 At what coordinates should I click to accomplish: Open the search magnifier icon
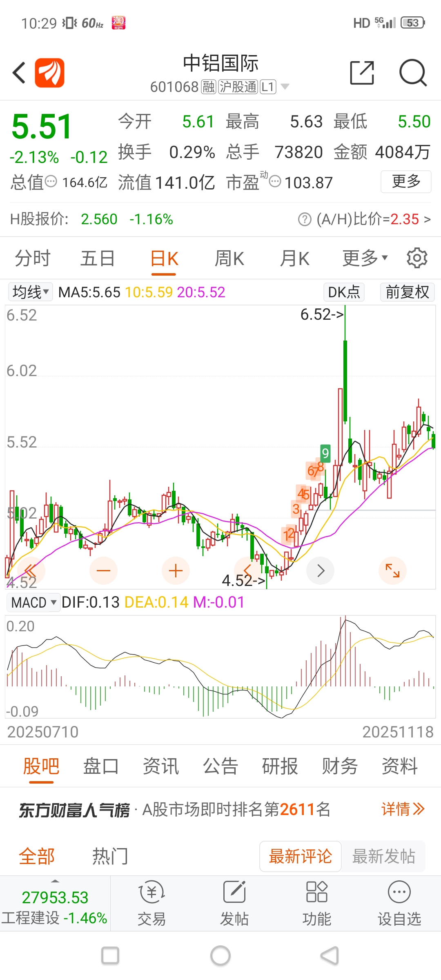(413, 73)
